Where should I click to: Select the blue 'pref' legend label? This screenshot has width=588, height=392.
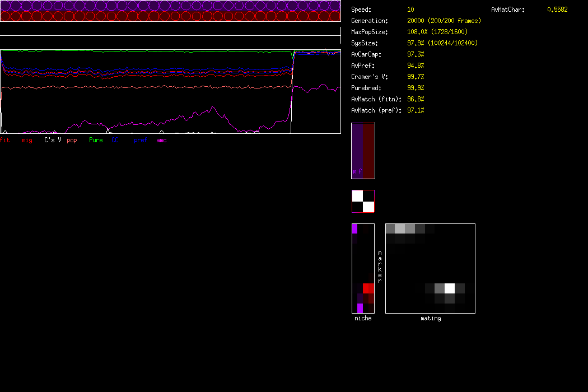coord(140,140)
